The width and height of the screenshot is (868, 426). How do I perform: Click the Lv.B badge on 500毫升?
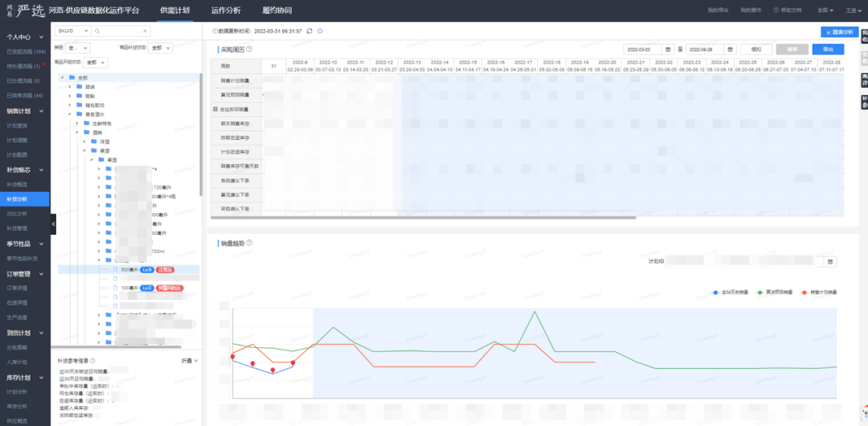[146, 270]
